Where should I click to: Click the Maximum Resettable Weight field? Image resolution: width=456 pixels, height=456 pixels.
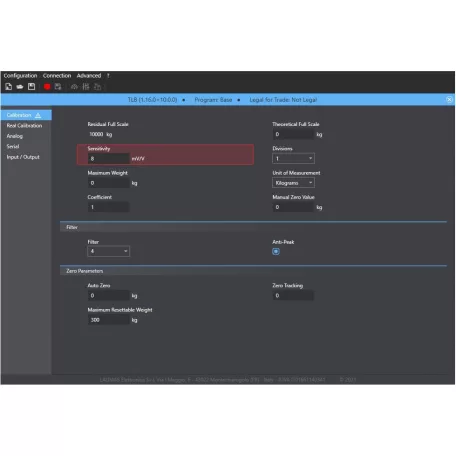click(x=109, y=320)
